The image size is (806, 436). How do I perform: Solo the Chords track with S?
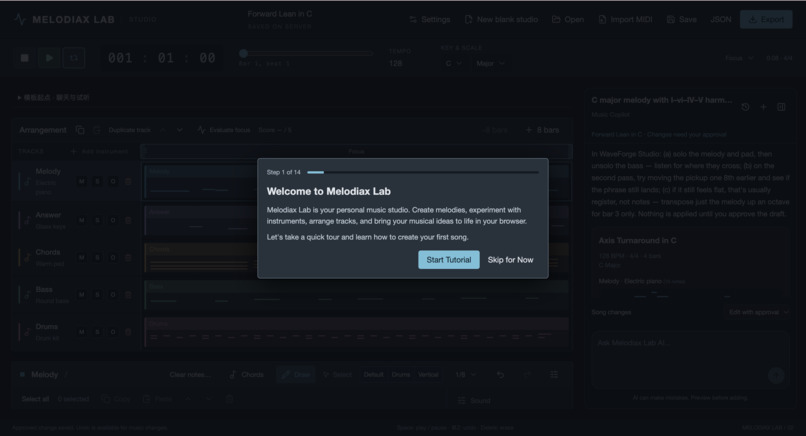[x=97, y=257]
